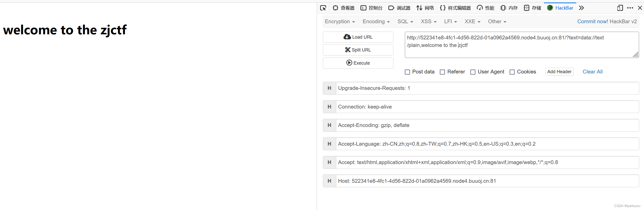Expand the Encryption dropdown menu
The width and height of the screenshot is (644, 210).
click(x=340, y=22)
